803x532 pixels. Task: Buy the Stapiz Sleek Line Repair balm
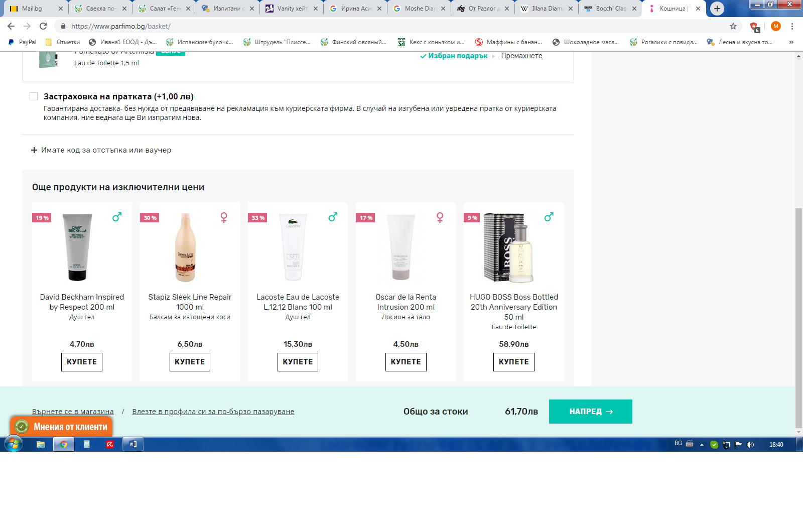pyautogui.click(x=190, y=362)
